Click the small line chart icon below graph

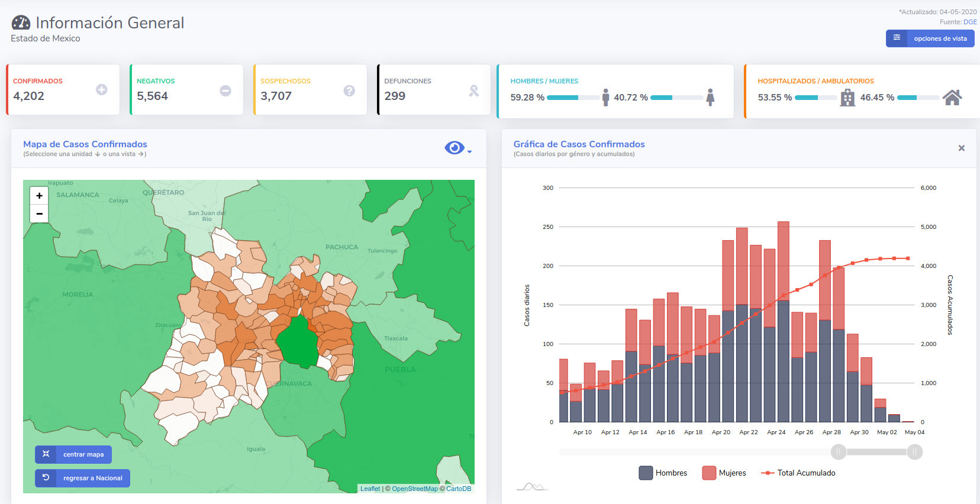coord(532,487)
